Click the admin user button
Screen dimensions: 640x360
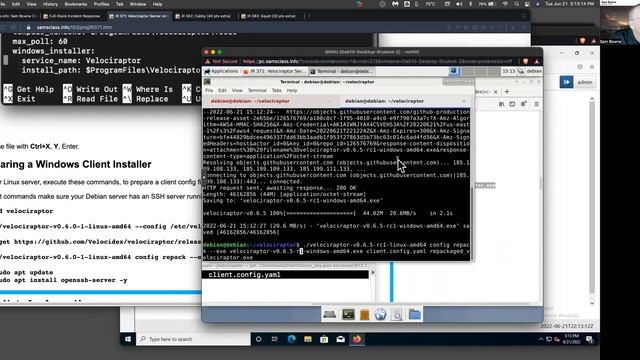tap(584, 82)
